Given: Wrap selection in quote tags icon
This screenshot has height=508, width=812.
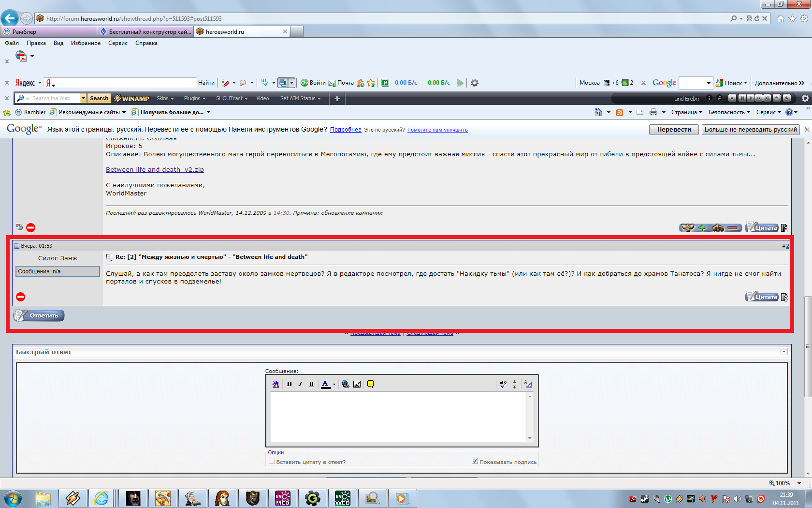Looking at the screenshot, I should point(370,384).
